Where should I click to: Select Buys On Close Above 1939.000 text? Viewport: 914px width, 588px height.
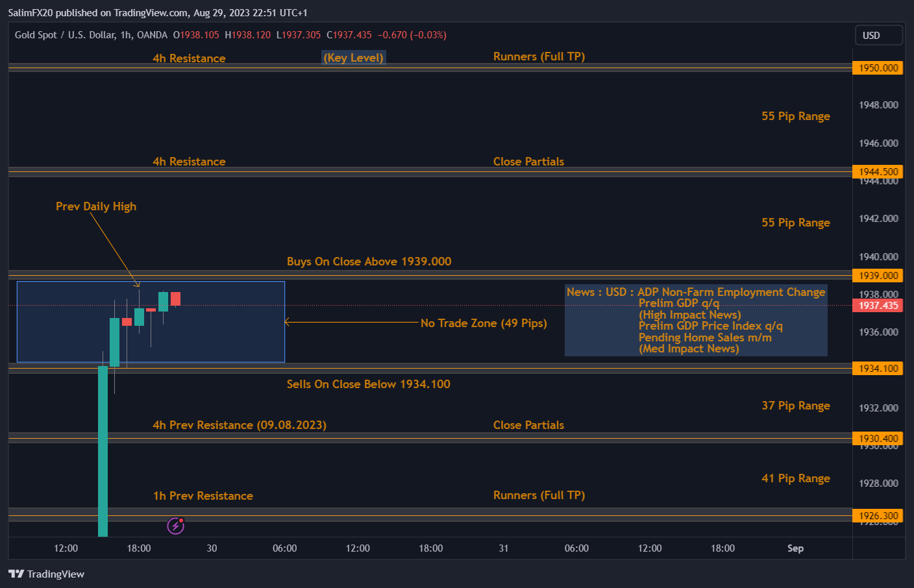(369, 262)
